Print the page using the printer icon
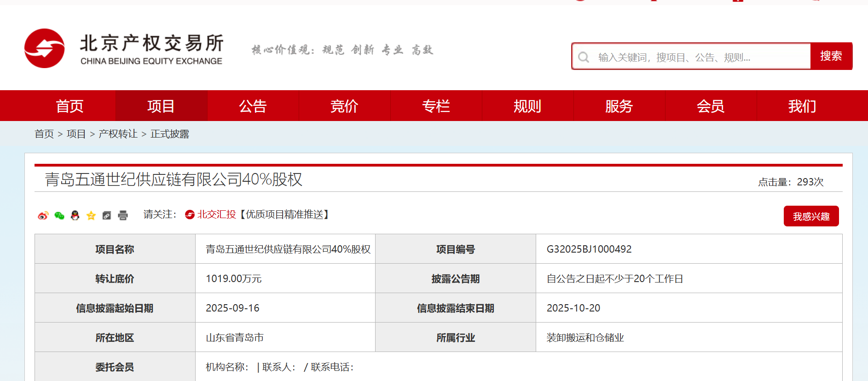Screen dimensions: 868x381 tap(123, 215)
